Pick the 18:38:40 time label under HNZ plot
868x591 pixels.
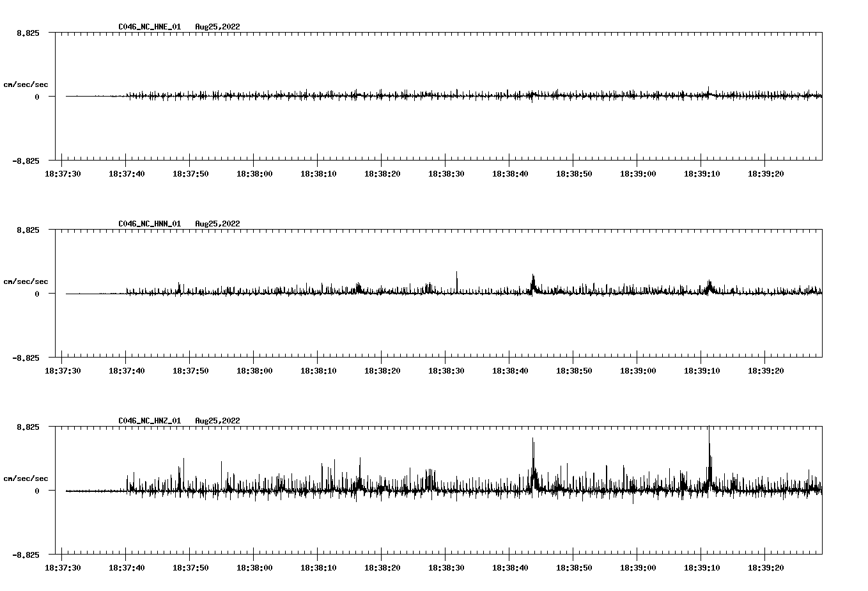(510, 567)
